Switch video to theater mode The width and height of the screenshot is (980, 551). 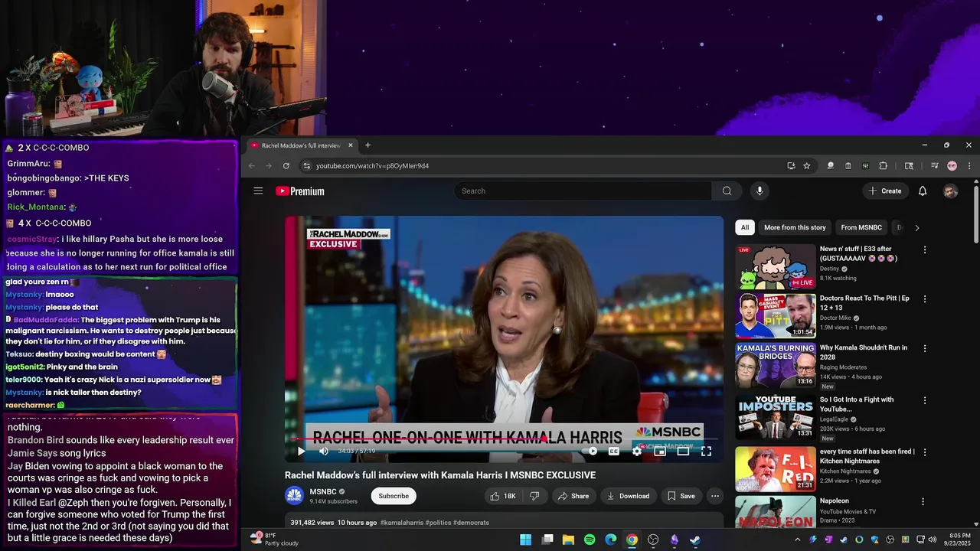click(683, 452)
